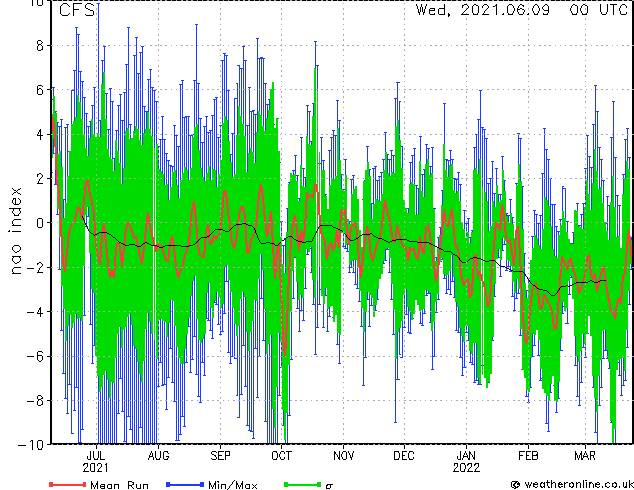Screen dimensions: 634x490
Task: Click the y-axis value -4
Action: 35,312
